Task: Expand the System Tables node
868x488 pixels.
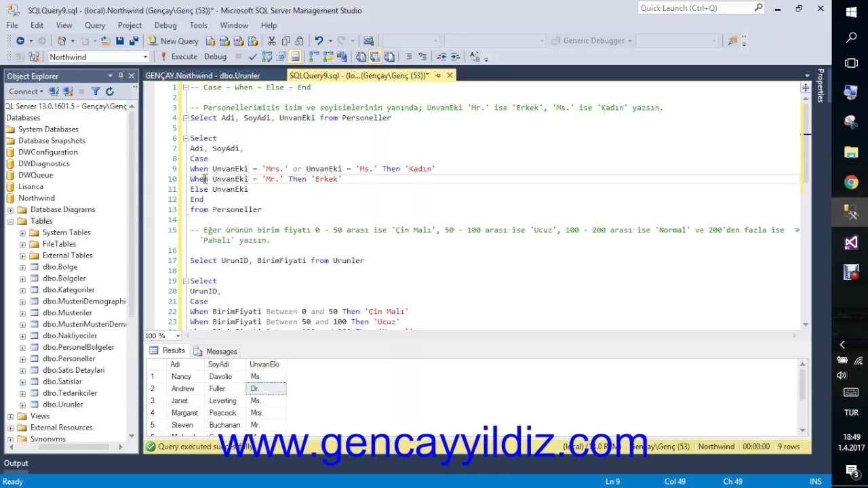Action: [22, 232]
